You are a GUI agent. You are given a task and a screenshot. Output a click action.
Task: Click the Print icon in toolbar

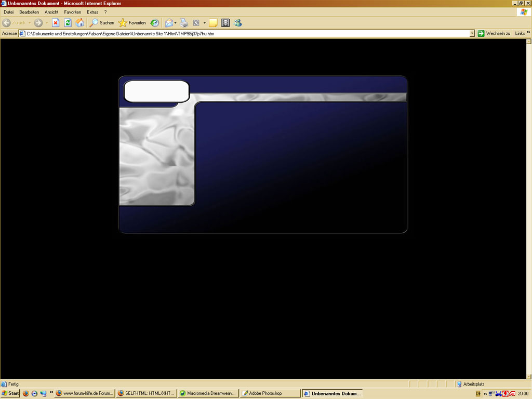pos(184,23)
